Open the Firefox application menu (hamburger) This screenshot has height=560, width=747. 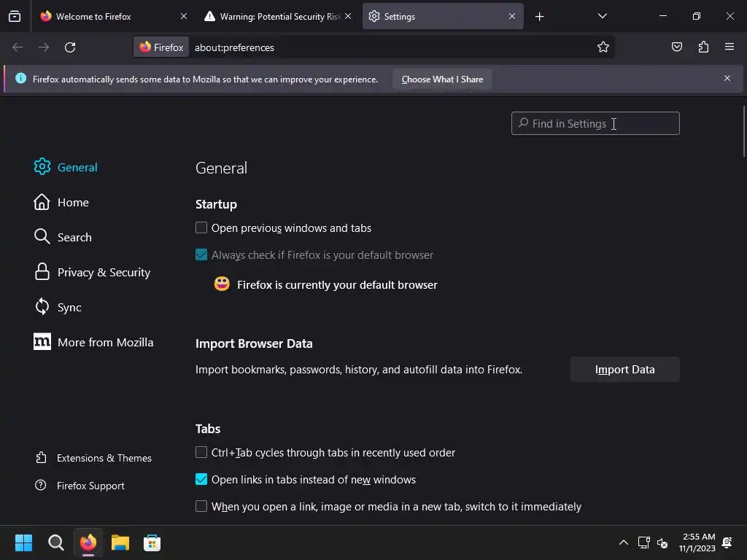[729, 47]
